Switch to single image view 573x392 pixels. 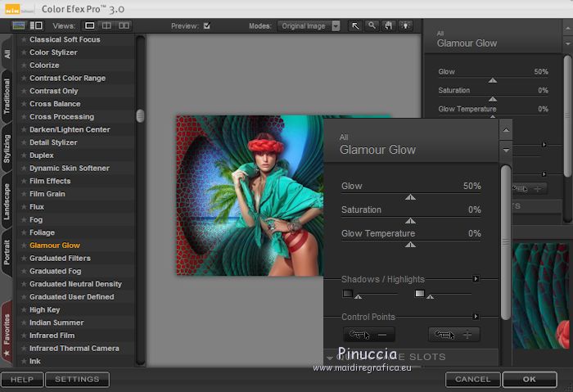90,26
